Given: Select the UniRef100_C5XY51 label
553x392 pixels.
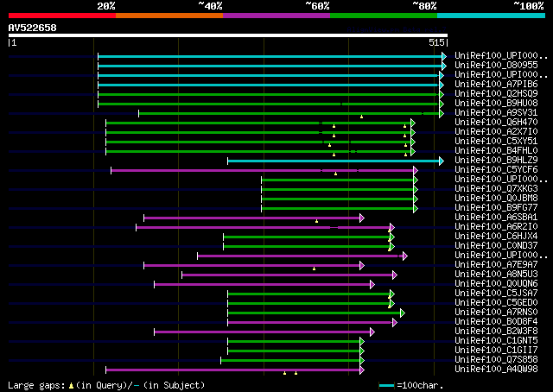Looking at the screenshot, I should [x=496, y=142].
